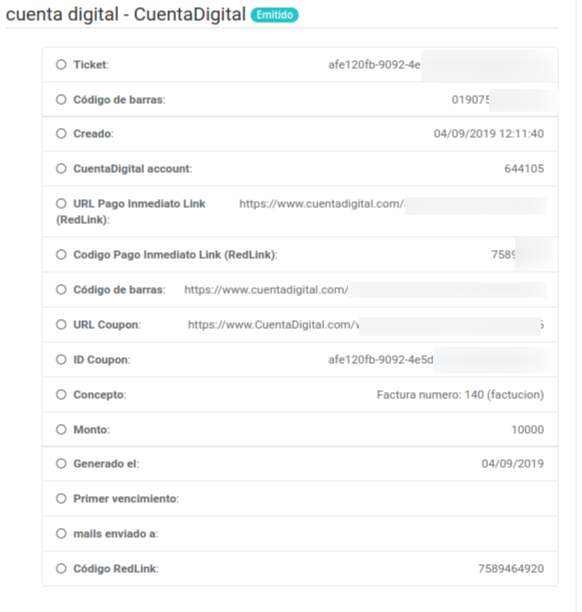This screenshot has height=612, width=582.
Task: Select the circle icon beside CuentaDigital account
Action: (x=61, y=169)
